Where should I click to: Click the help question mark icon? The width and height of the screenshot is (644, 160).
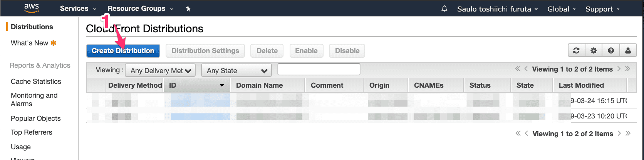click(611, 50)
